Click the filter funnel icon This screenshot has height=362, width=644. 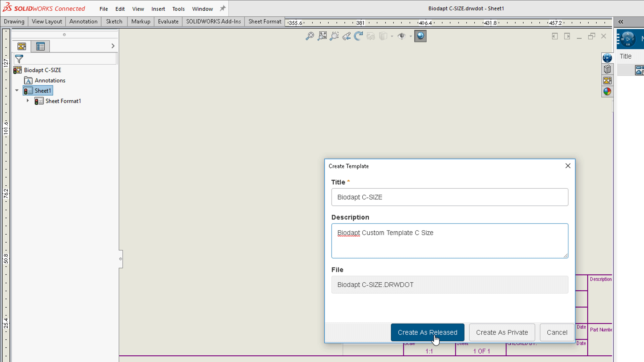(x=19, y=59)
